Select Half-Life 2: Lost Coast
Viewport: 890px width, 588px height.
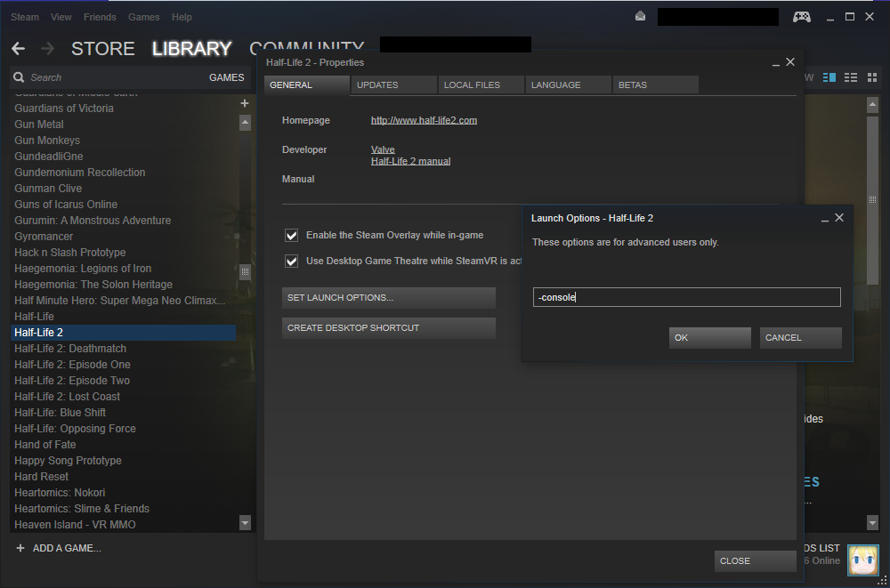(123, 397)
